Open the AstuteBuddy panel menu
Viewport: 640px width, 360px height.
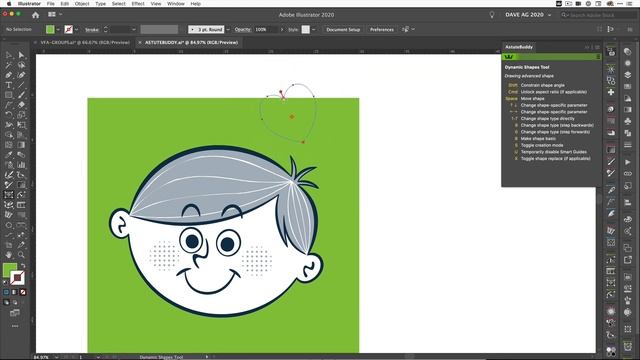[598, 47]
